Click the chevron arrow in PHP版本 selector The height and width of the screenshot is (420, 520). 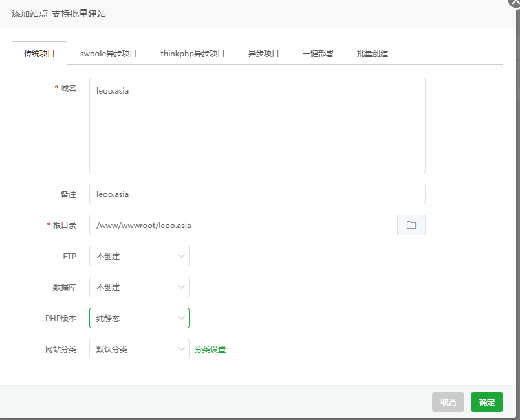point(181,318)
